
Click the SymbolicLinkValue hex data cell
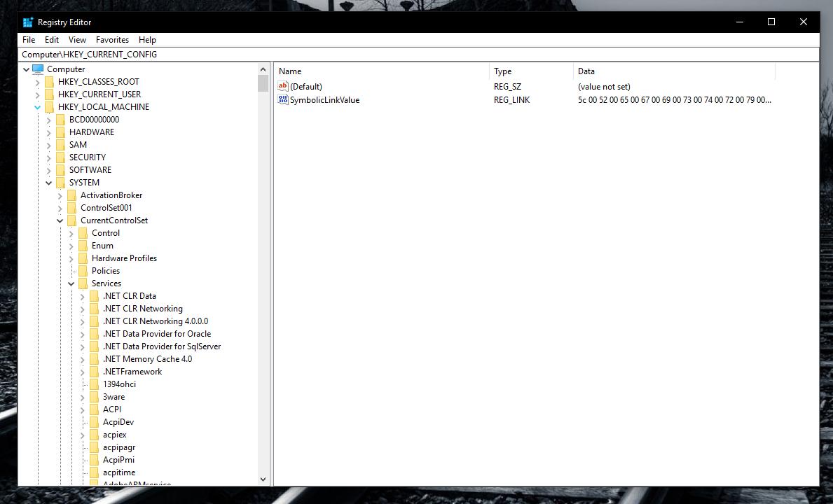pyautogui.click(x=675, y=99)
